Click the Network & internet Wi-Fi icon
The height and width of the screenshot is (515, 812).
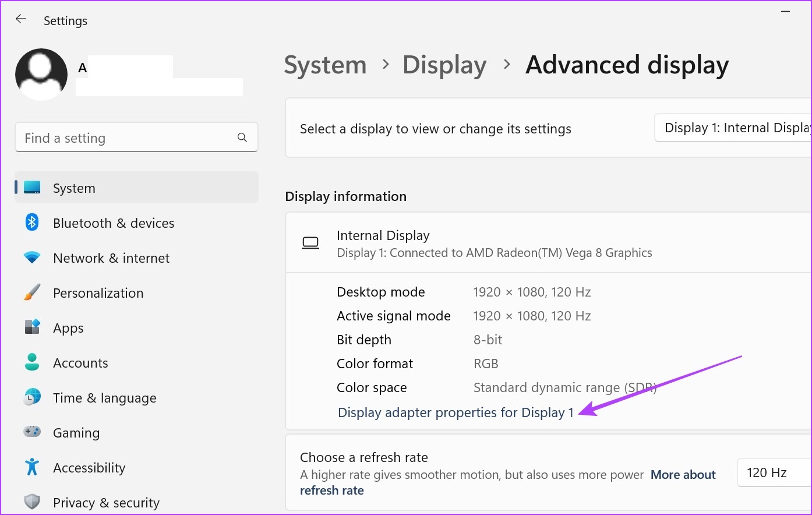[x=31, y=257]
